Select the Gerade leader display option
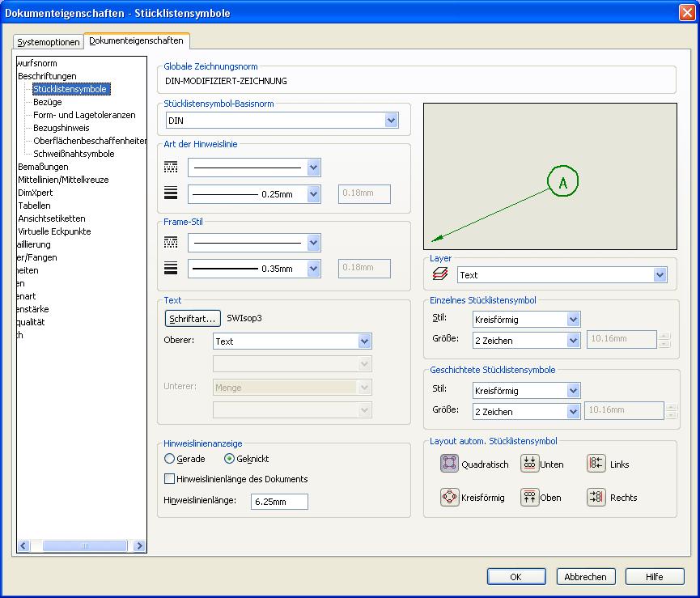Viewport: 700px width, 598px height. 170,458
